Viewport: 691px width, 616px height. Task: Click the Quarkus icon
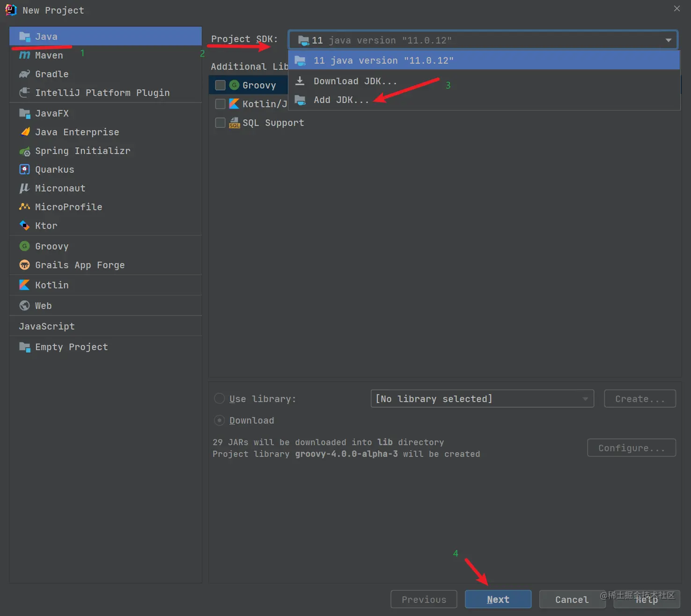point(24,169)
